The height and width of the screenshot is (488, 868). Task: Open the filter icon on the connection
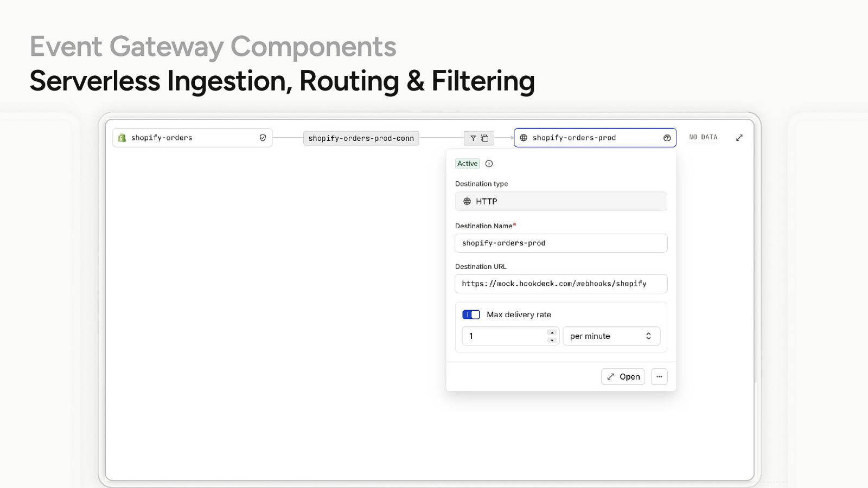point(473,138)
